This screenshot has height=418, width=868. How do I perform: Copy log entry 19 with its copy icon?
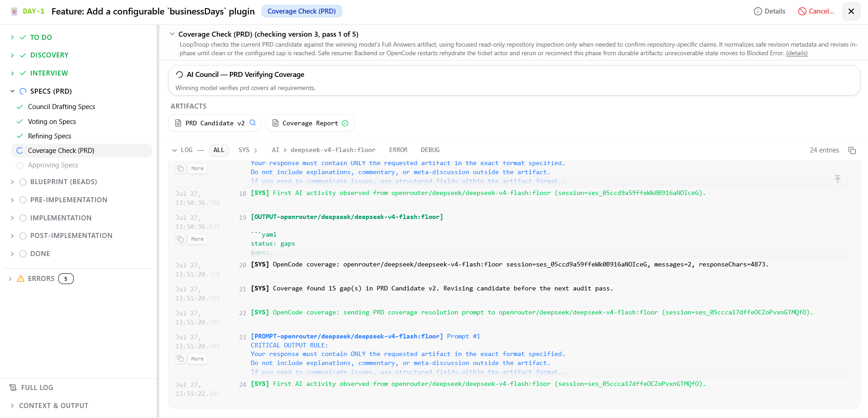coord(181,239)
